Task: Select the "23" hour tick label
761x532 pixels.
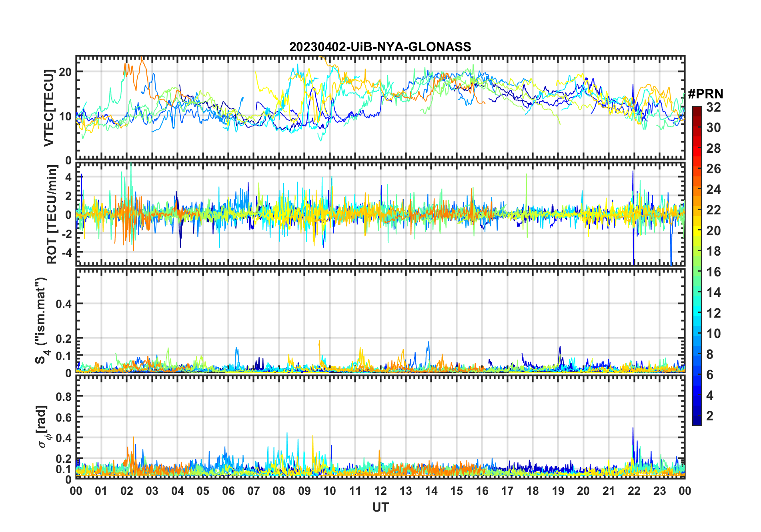Action: [659, 491]
